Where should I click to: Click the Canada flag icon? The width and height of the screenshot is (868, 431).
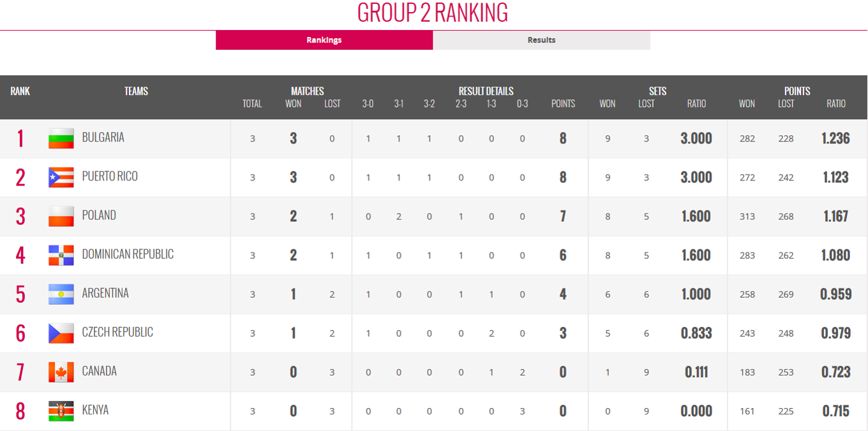tap(61, 372)
